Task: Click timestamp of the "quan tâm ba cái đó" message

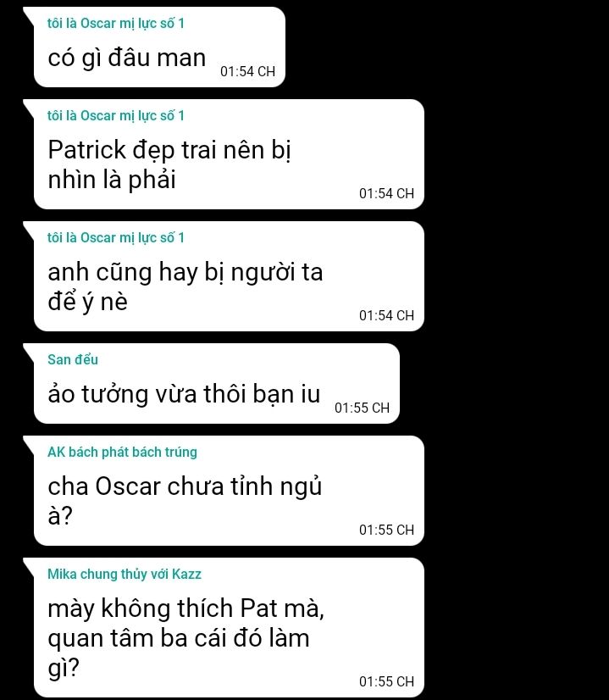Action: tap(386, 681)
